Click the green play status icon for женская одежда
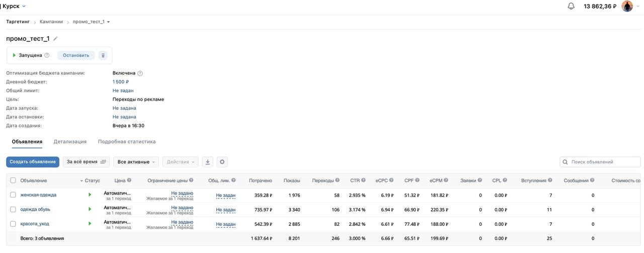The image size is (644, 253). tap(90, 195)
